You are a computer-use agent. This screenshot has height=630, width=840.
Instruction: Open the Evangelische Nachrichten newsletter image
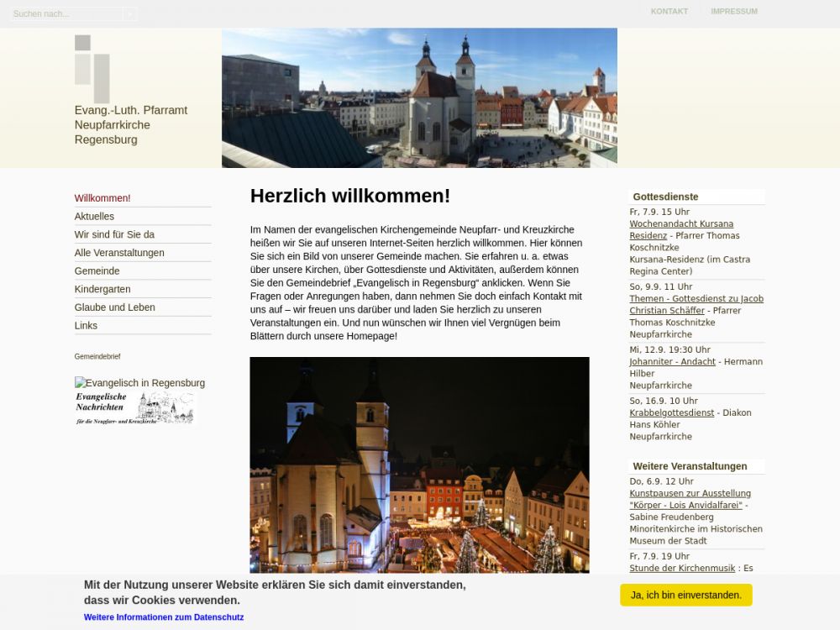point(135,407)
